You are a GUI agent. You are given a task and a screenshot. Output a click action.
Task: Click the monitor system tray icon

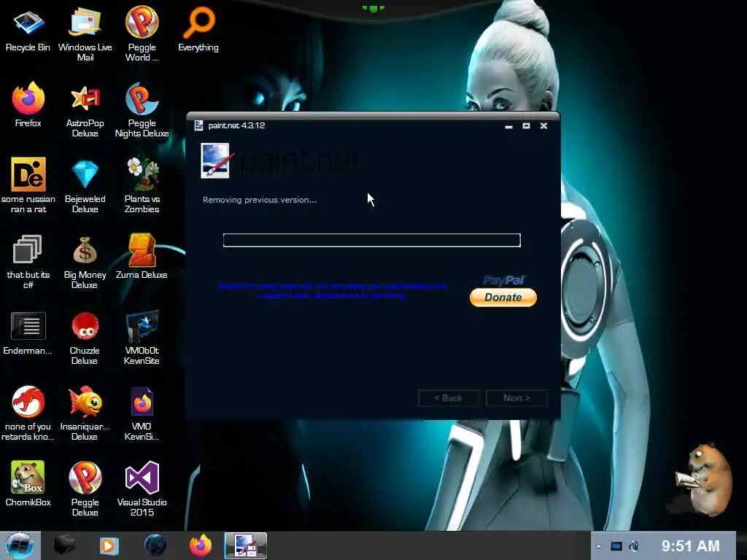(616, 546)
